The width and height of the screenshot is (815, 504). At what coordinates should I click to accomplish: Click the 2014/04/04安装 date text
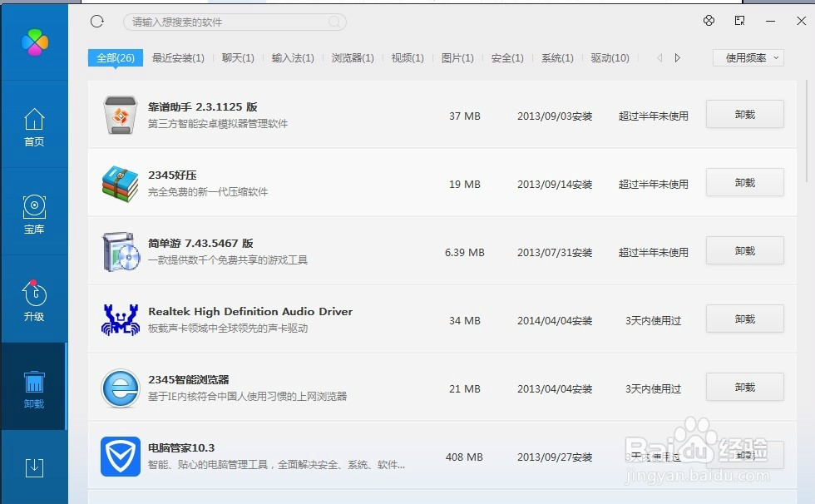coord(555,320)
